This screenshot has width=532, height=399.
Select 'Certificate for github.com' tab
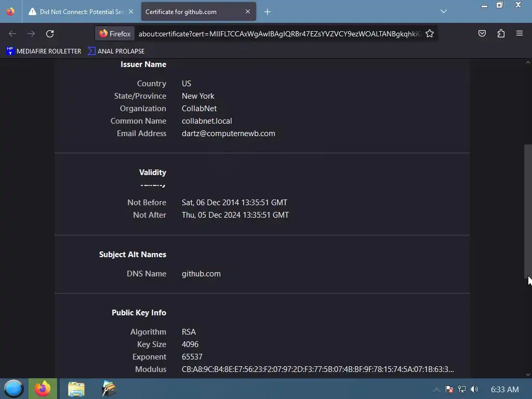(198, 11)
